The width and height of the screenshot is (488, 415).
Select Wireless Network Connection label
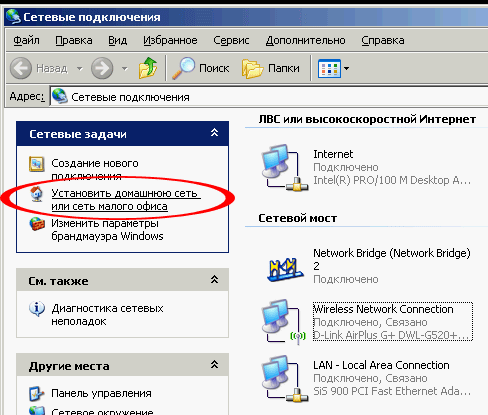(x=383, y=309)
